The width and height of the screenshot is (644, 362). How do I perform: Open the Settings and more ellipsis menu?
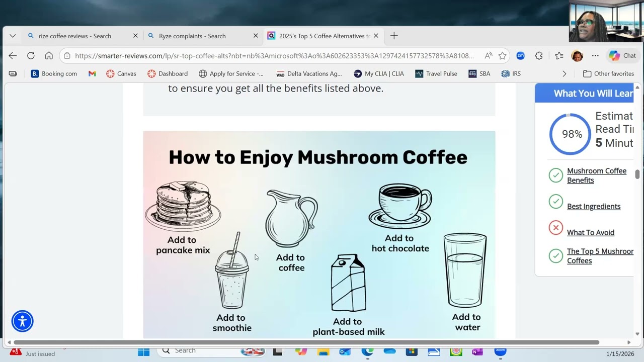pos(595,56)
